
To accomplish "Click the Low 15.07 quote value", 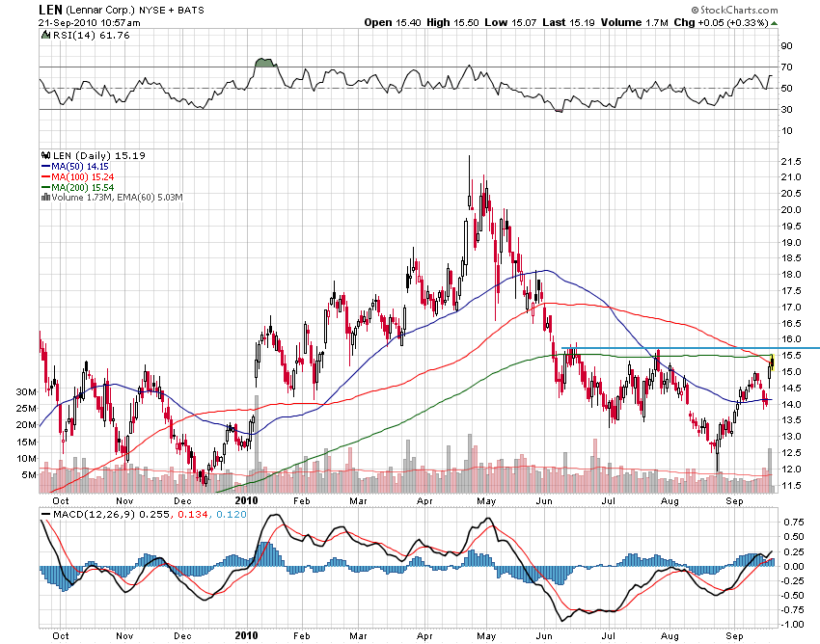I will pyautogui.click(x=510, y=22).
